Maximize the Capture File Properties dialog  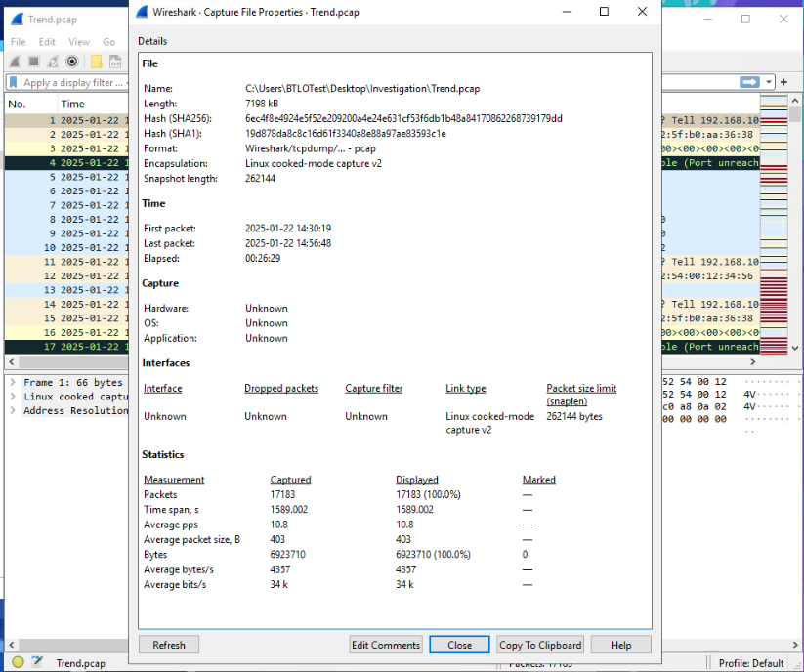pyautogui.click(x=604, y=12)
